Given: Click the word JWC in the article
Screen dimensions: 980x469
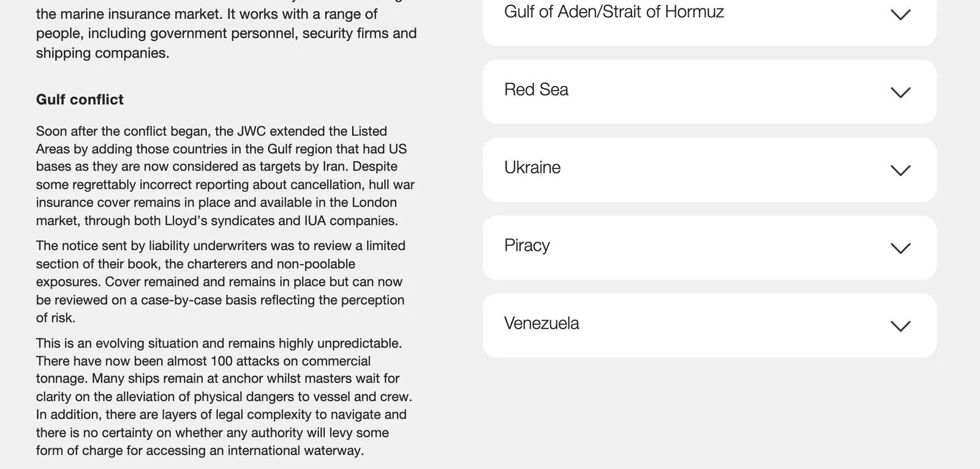Looking at the screenshot, I should [x=251, y=131].
